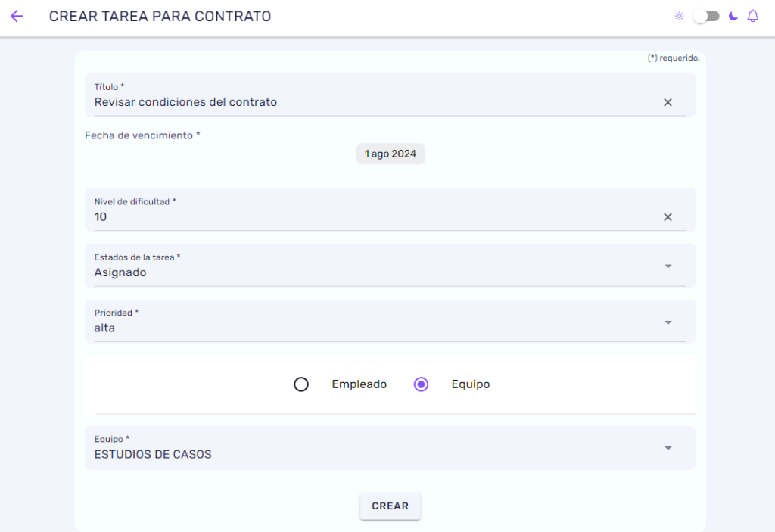Go back using the purple arrow
The width and height of the screenshot is (775, 532).
coord(17,17)
